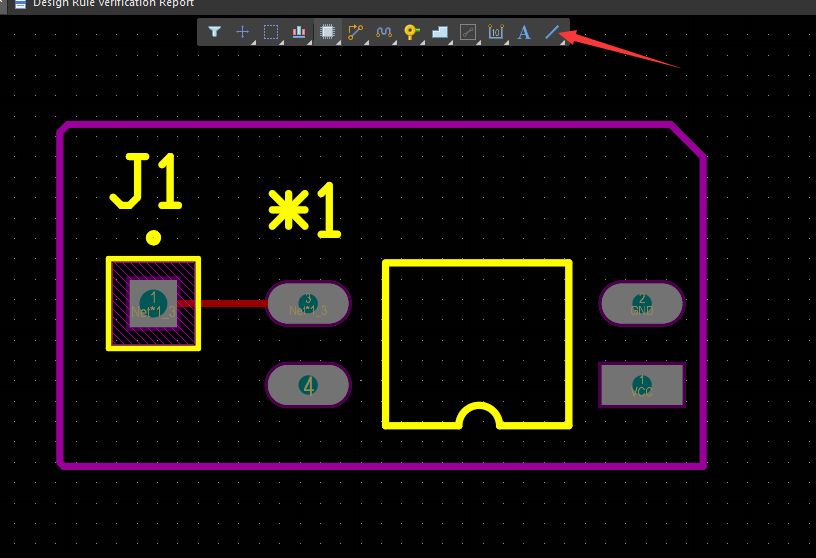
Task: Select the Interactive Length Tuning tool
Action: [384, 32]
